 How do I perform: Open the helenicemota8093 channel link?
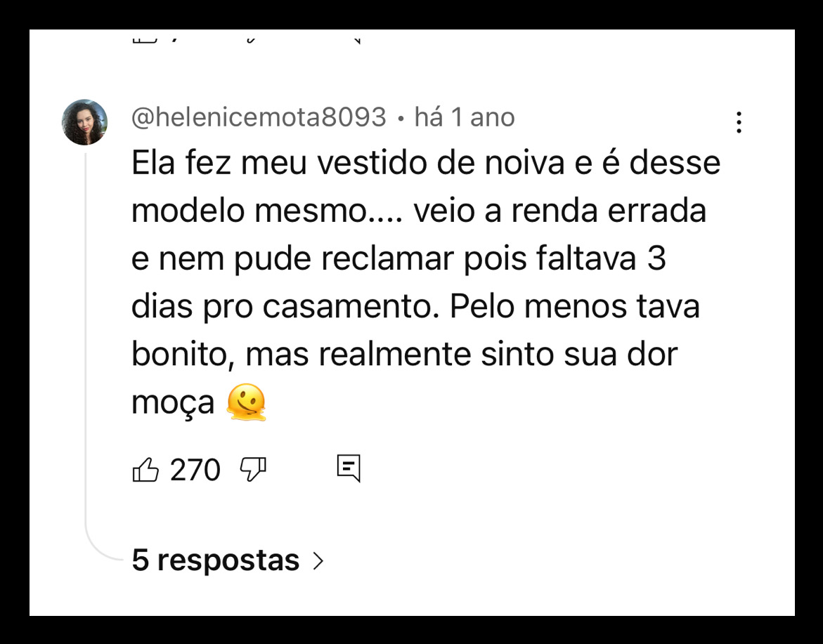pos(259,117)
